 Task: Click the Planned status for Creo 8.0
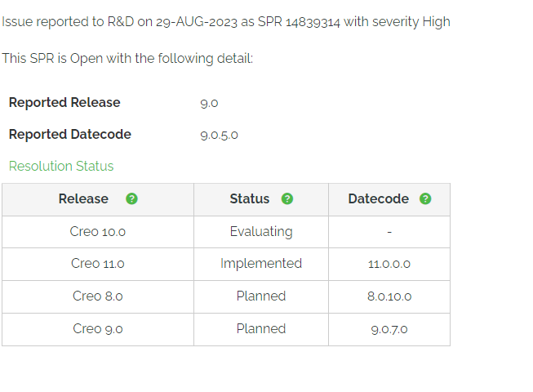(x=261, y=296)
